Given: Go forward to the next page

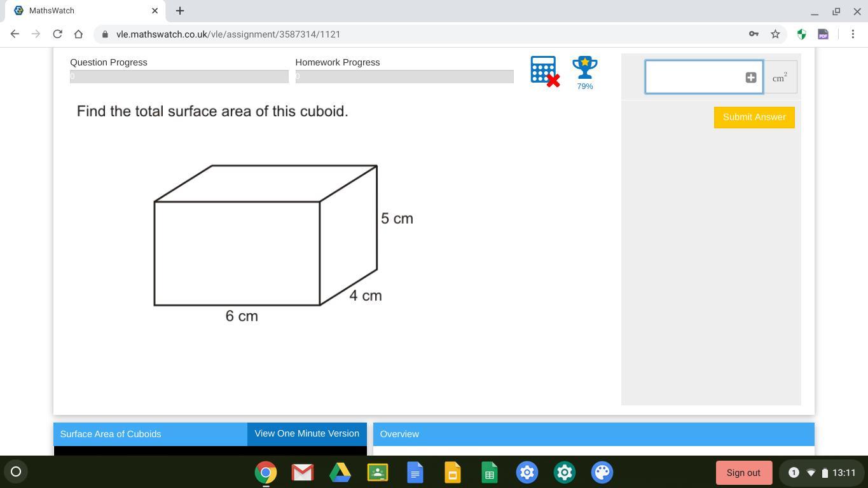Looking at the screenshot, I should coord(36,34).
